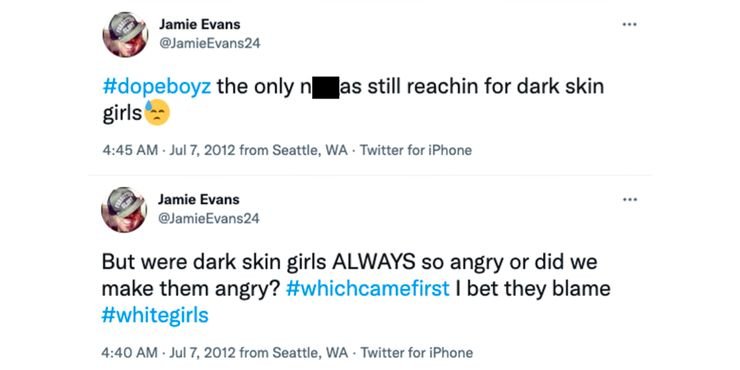The width and height of the screenshot is (740, 370).
Task: Open the #whitegirls hashtag link
Action: click(x=155, y=315)
